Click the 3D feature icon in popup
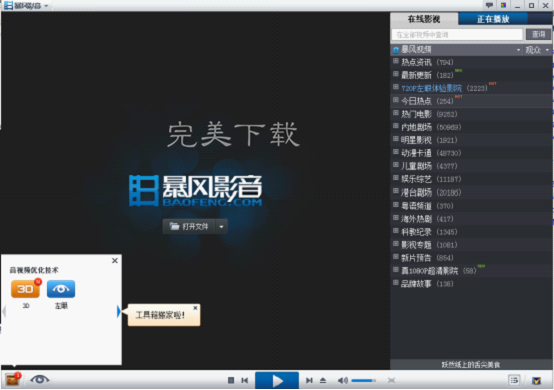This screenshot has width=554, height=390. 25,289
